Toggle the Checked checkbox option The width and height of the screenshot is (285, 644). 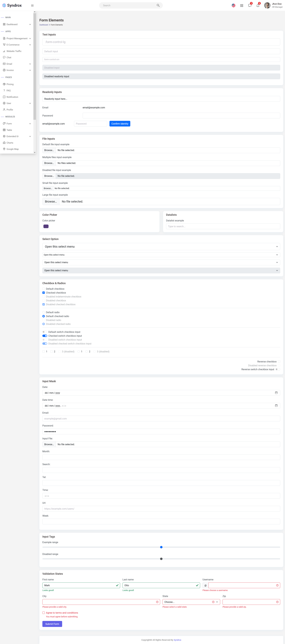click(x=44, y=293)
